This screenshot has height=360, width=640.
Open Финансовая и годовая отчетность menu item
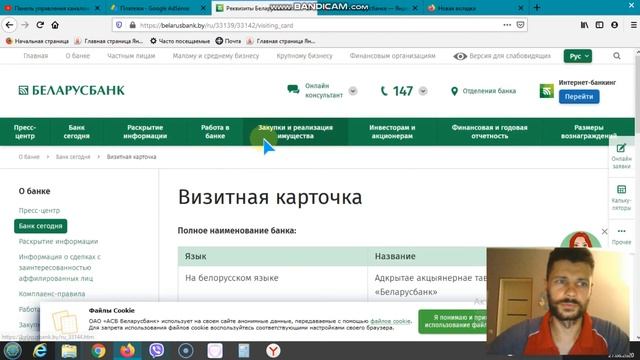(489, 132)
